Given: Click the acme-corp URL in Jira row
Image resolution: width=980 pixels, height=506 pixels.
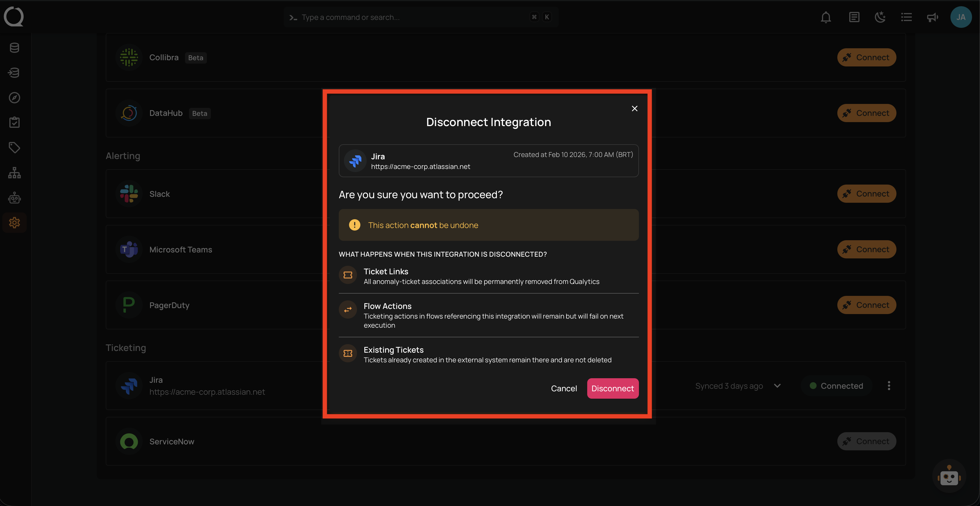Looking at the screenshot, I should click(207, 392).
